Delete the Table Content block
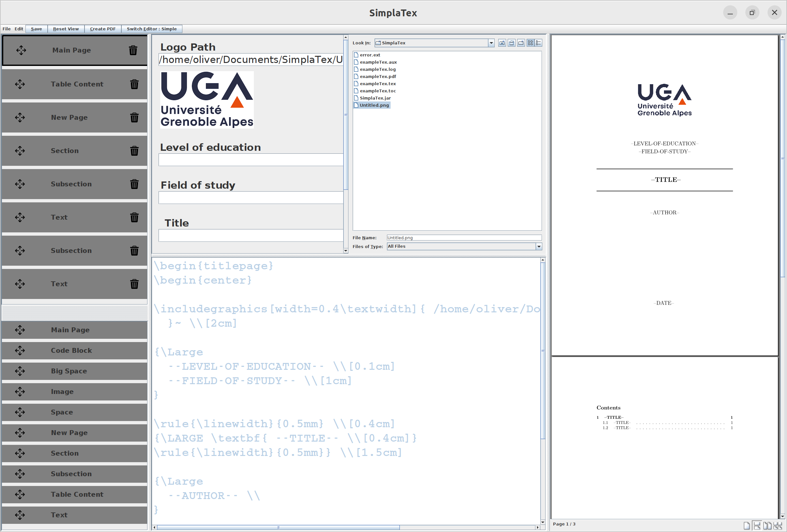Image resolution: width=787 pixels, height=532 pixels. point(134,84)
